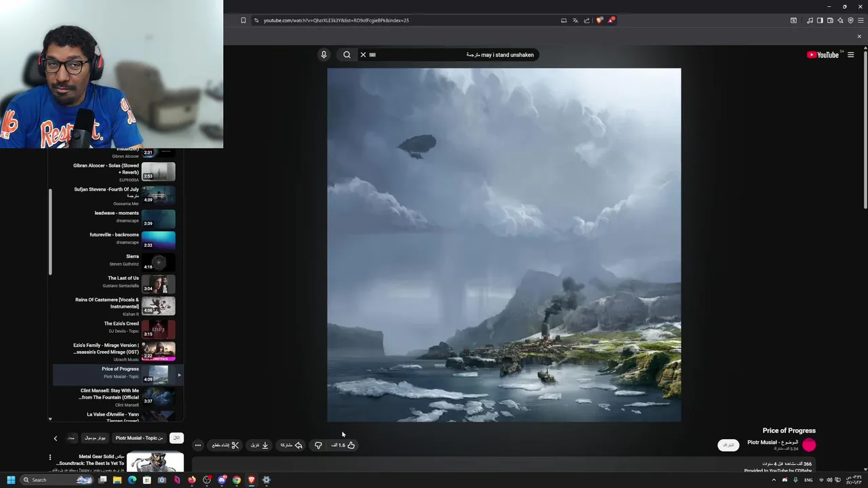
Task: Select the filter chip right of chevron
Action: click(71, 438)
